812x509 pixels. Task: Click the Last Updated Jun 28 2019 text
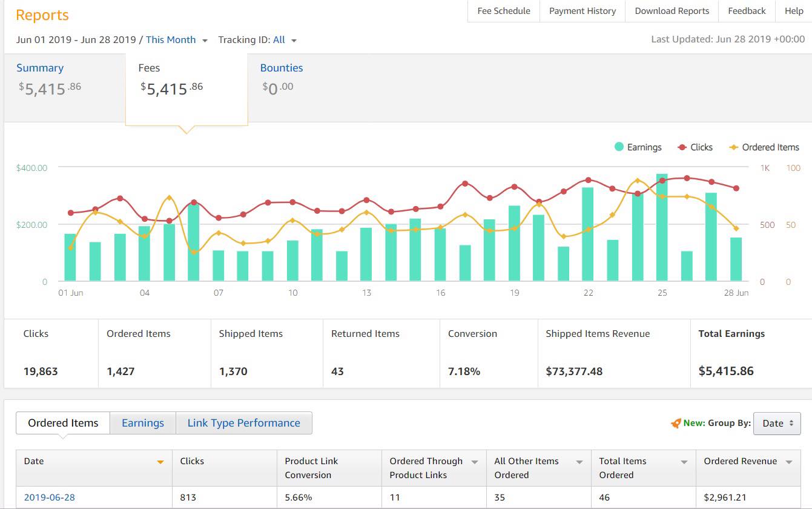[x=728, y=39]
